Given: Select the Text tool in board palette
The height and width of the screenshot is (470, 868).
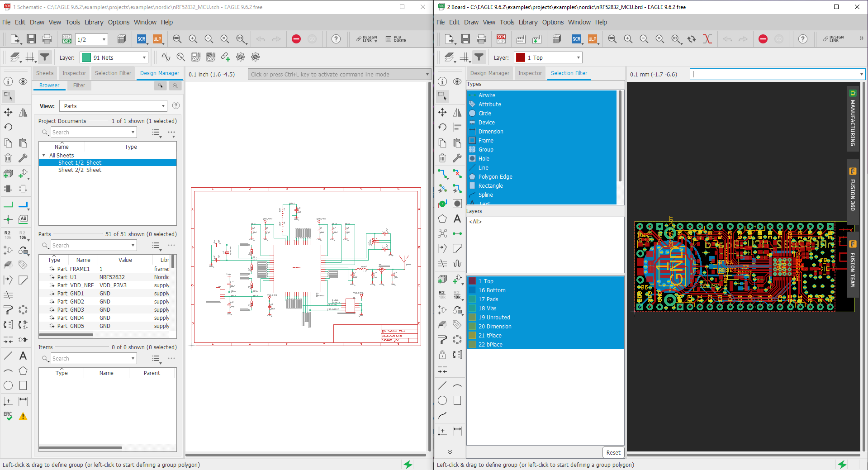Looking at the screenshot, I should point(457,219).
